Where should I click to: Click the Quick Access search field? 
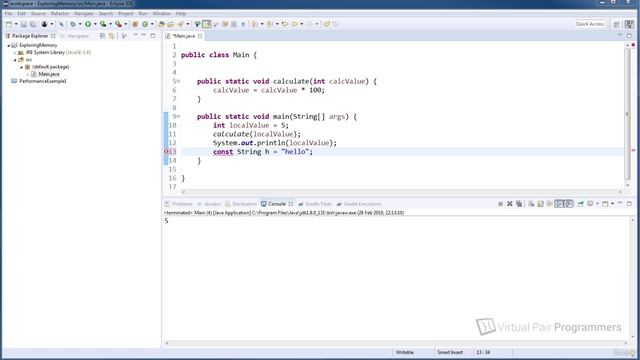(x=590, y=24)
